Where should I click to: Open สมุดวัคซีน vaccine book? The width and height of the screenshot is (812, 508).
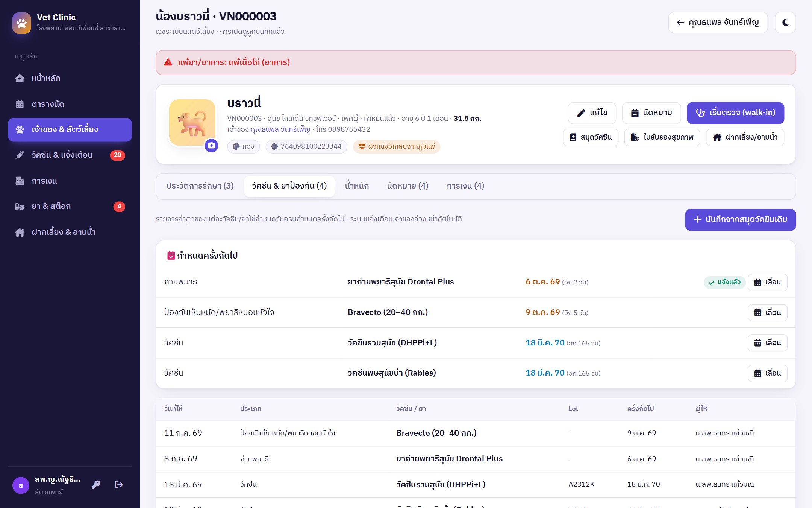(591, 137)
